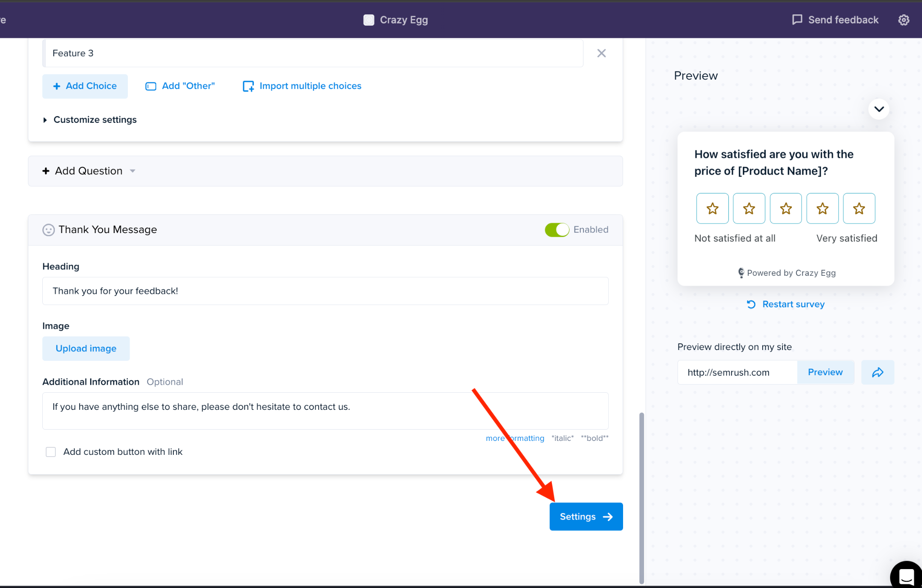922x588 pixels.
Task: Open the gear settings icon in header
Action: [904, 20]
